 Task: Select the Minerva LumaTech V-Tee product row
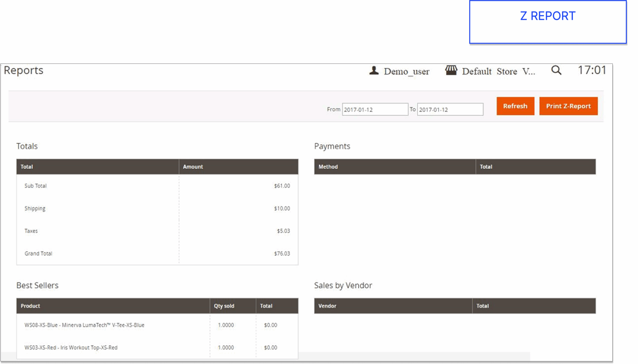(84, 325)
